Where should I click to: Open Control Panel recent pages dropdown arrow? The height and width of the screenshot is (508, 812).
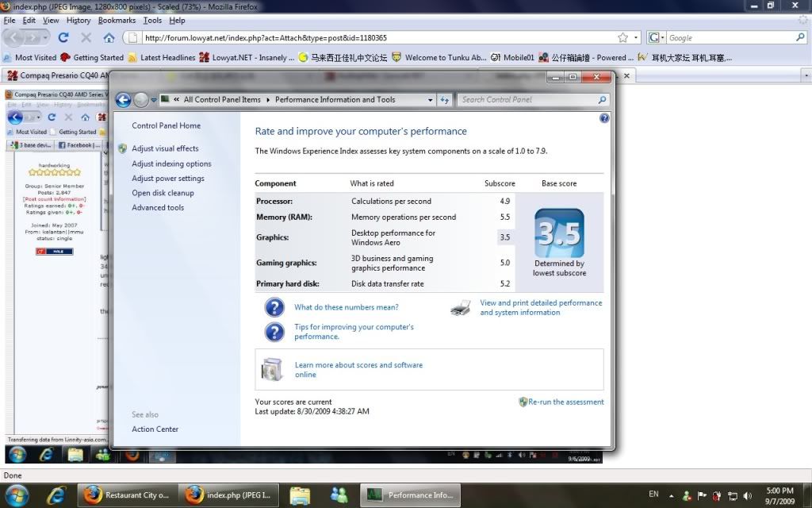pos(154,100)
